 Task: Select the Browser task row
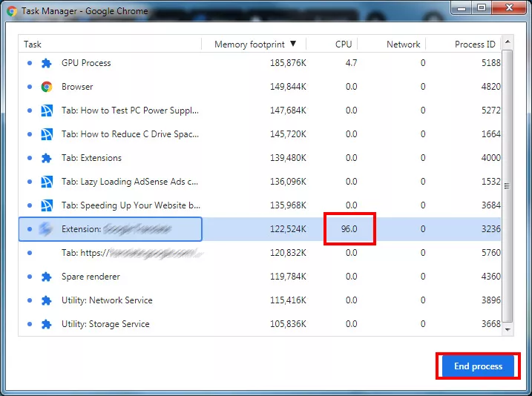(x=260, y=87)
